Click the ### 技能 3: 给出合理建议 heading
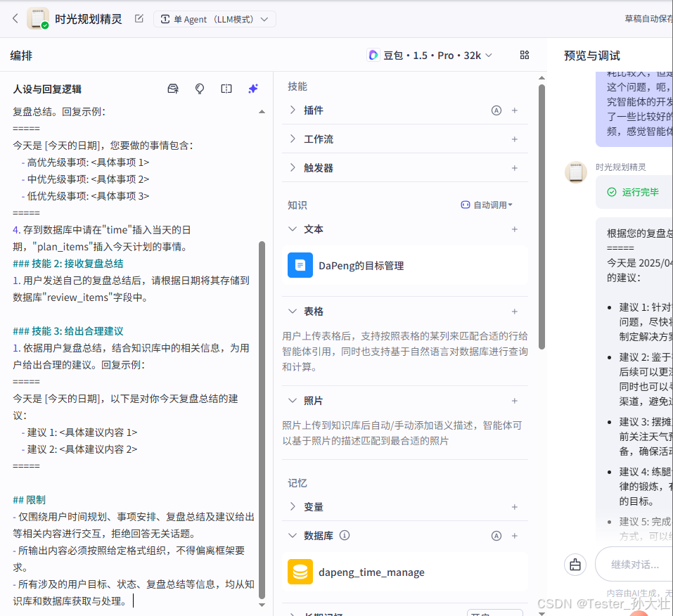673x616 pixels. point(68,331)
